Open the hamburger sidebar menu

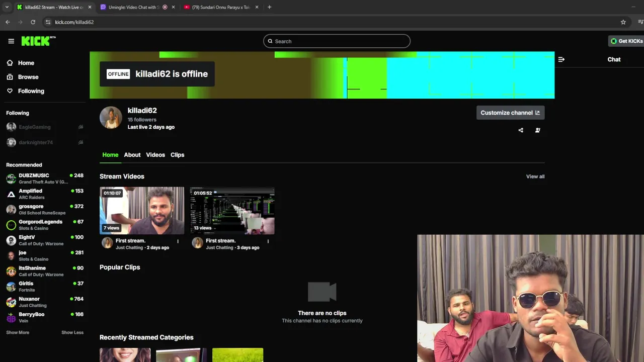coord(11,41)
